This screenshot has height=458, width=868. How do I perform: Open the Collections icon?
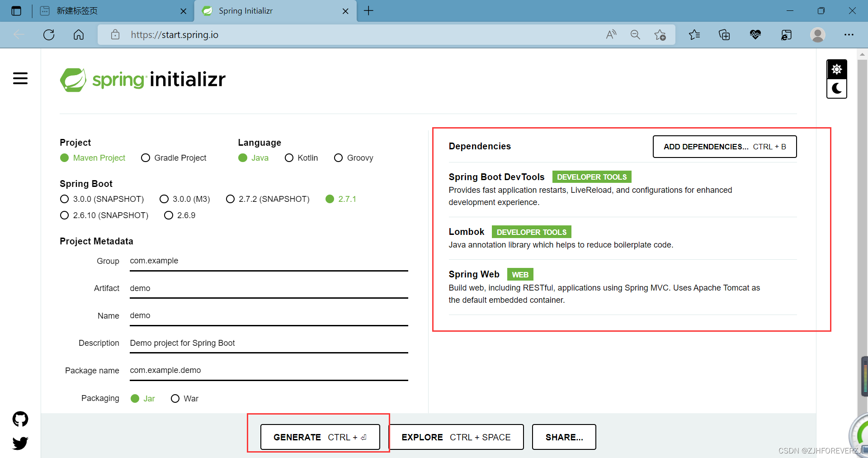click(724, 35)
